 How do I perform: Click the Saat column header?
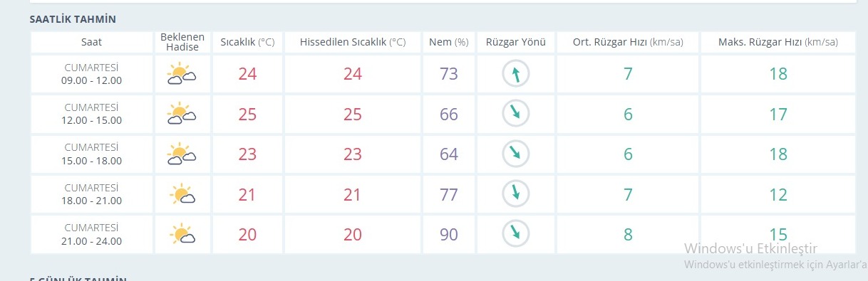(x=92, y=42)
